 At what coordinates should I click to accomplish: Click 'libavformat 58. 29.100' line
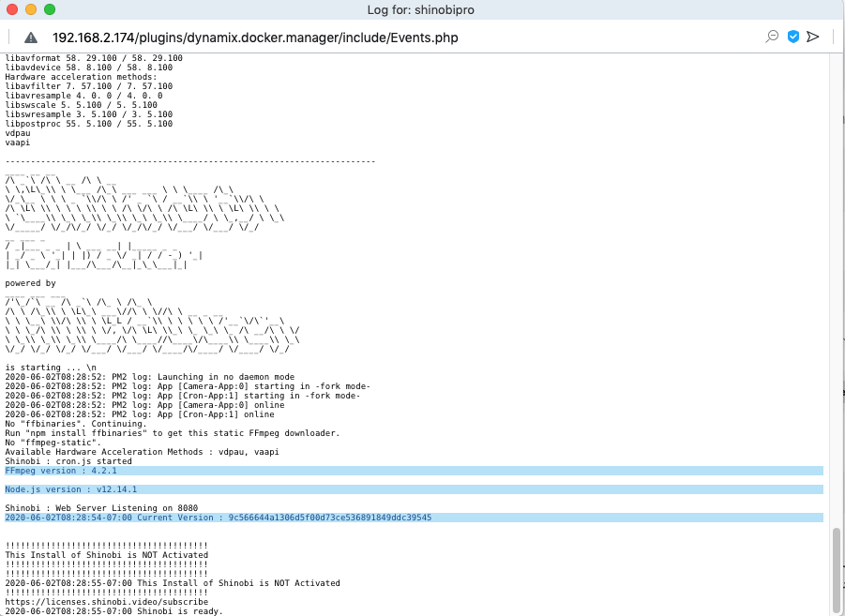point(94,58)
